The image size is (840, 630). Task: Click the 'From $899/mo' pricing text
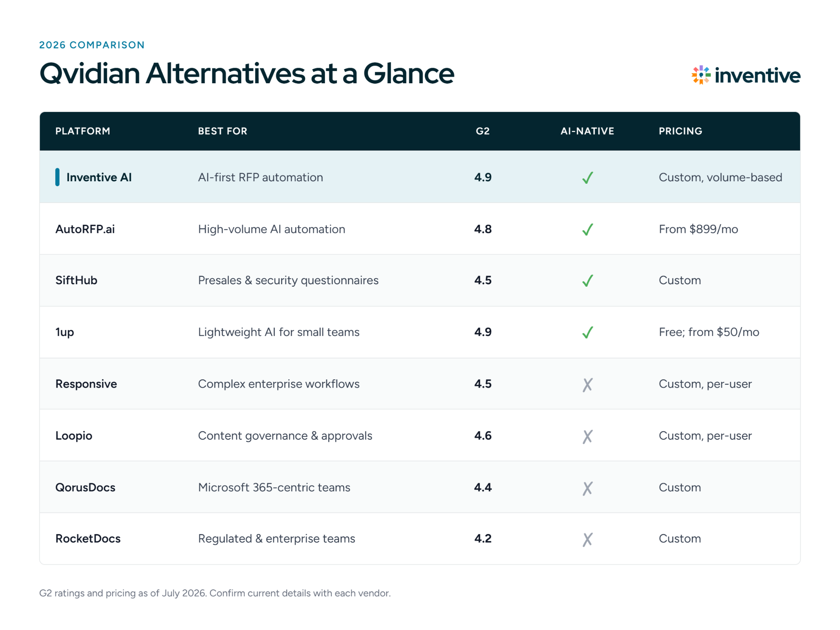(x=698, y=229)
